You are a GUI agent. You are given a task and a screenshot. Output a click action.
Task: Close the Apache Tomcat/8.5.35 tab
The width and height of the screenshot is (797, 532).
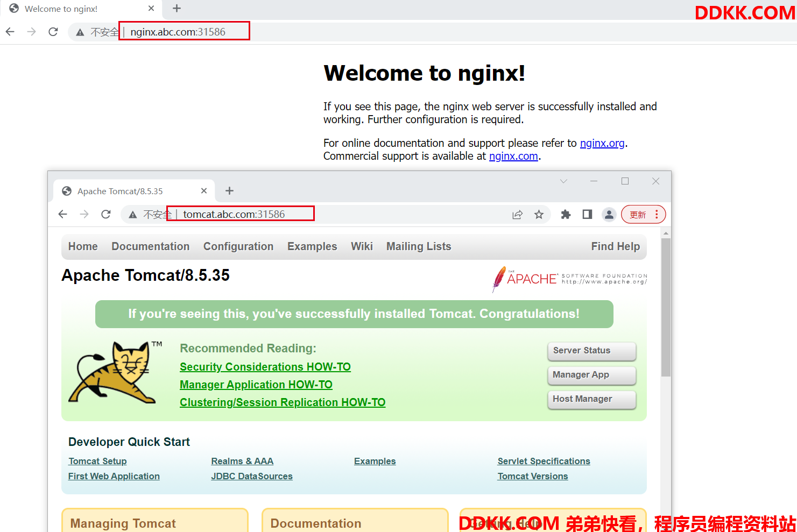(x=204, y=191)
